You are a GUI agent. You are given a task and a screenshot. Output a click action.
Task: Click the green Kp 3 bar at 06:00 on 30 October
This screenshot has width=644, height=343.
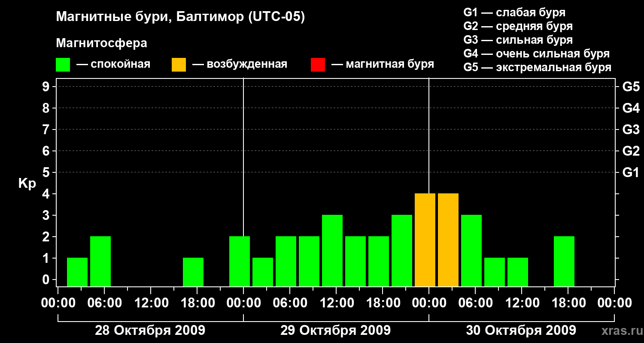point(471,251)
